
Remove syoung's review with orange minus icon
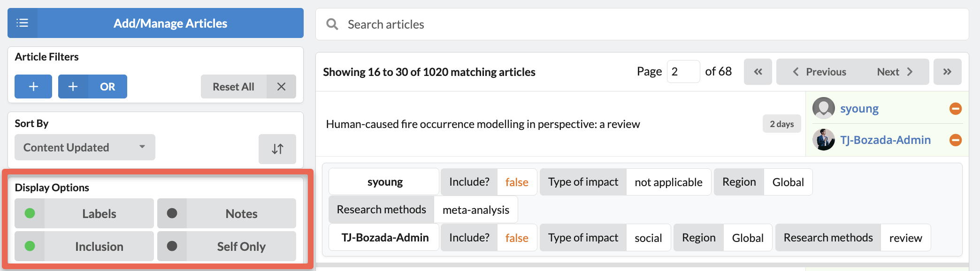coord(956,109)
